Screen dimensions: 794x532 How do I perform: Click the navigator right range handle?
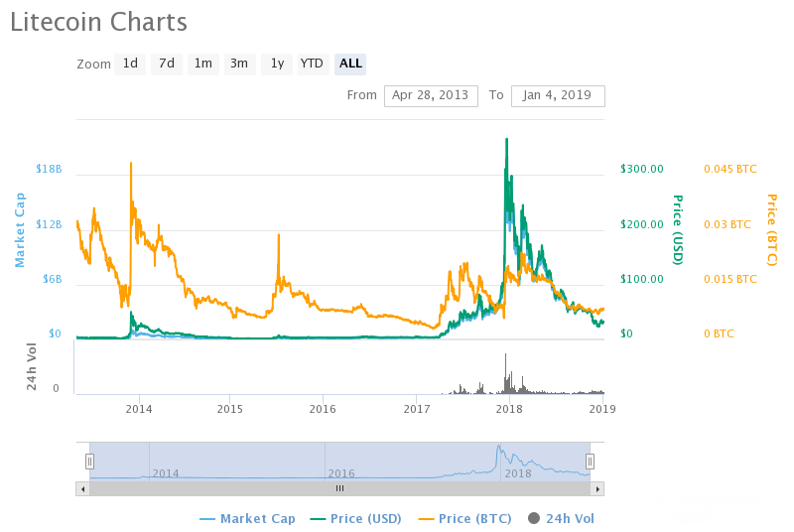tap(590, 461)
